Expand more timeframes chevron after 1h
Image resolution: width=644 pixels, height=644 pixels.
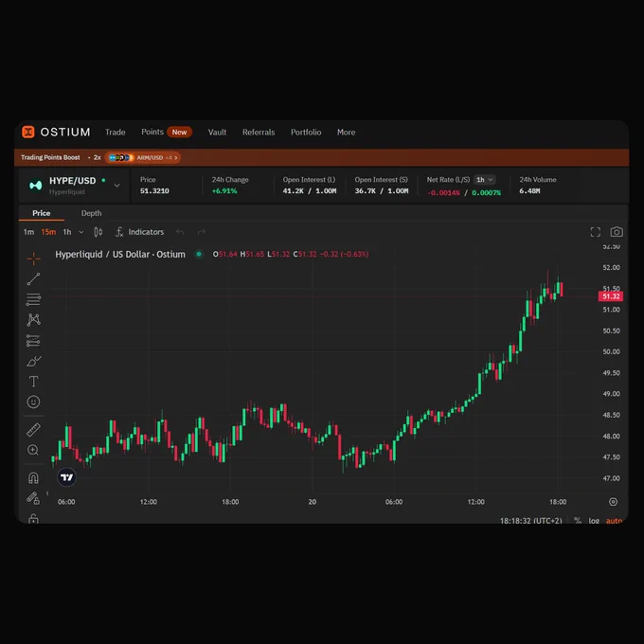tap(81, 232)
